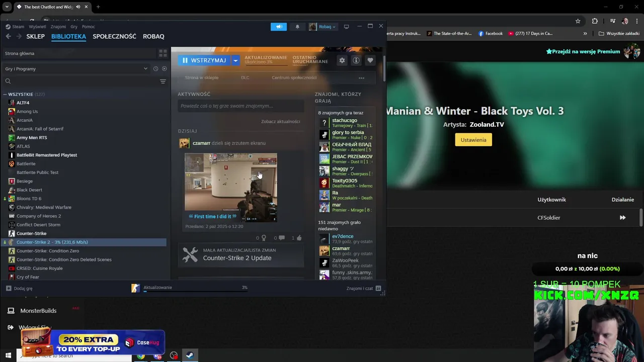
Task: Open Steam announcements megaphone button
Action: pyautogui.click(x=279, y=27)
